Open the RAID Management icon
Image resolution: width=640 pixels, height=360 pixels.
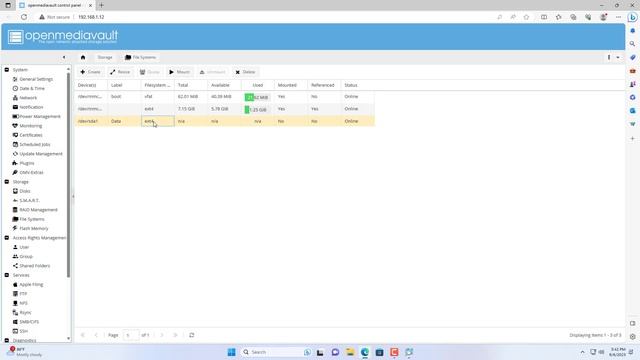[x=15, y=210]
